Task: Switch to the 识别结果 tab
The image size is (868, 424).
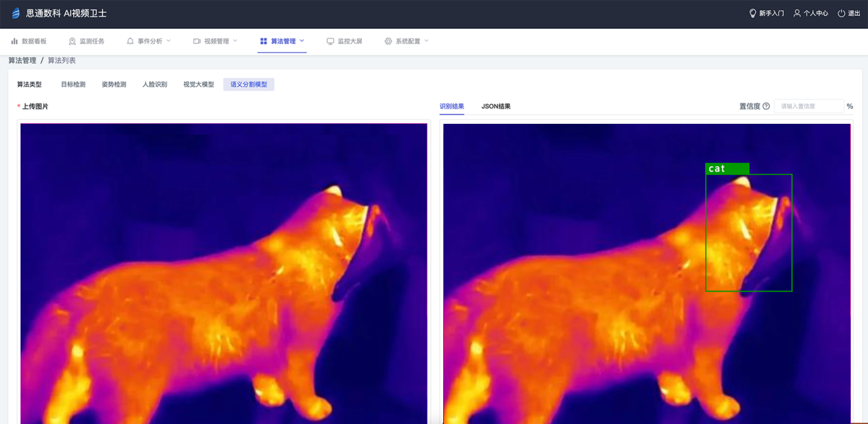Action: coord(451,106)
